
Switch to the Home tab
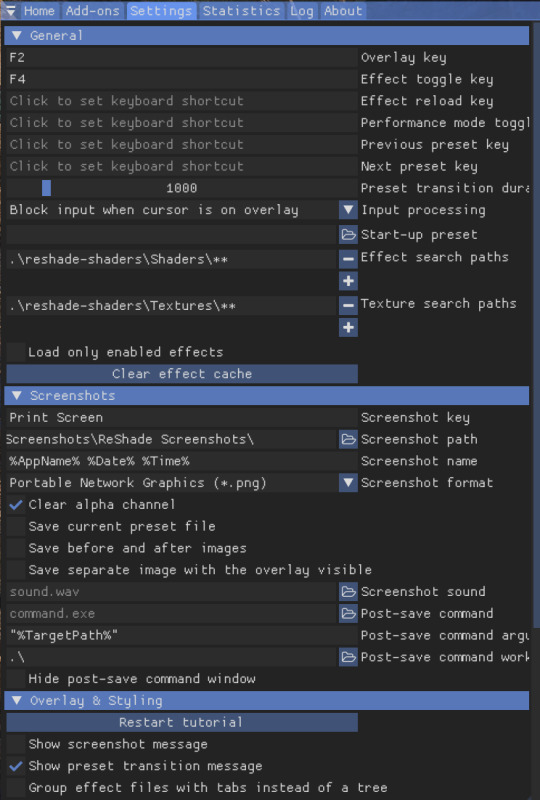(x=39, y=11)
